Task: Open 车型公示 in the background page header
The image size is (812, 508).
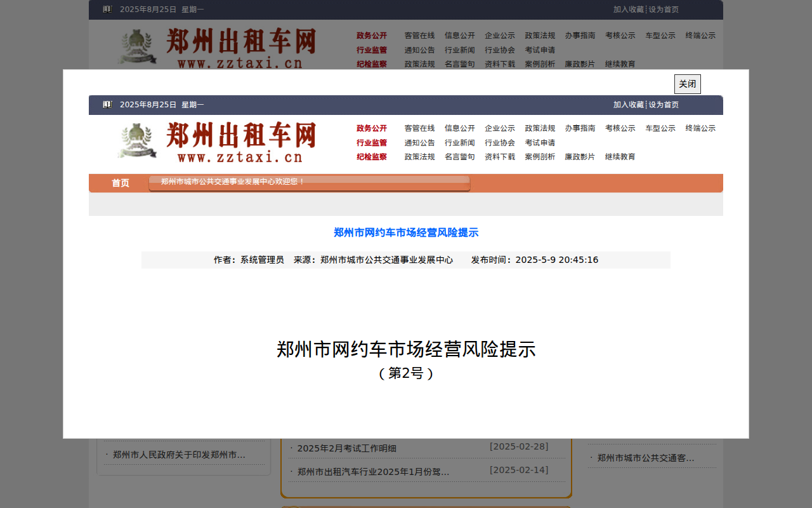Action: (660, 36)
